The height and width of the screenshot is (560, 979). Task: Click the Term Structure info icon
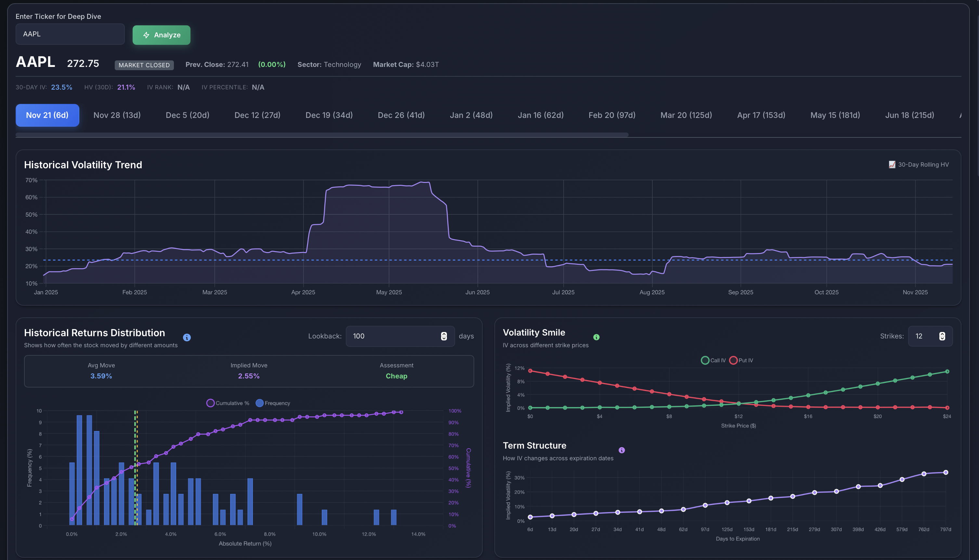[622, 450]
